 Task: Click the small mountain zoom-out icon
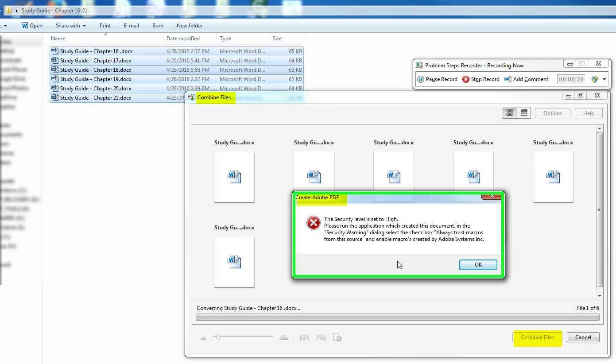point(203,338)
